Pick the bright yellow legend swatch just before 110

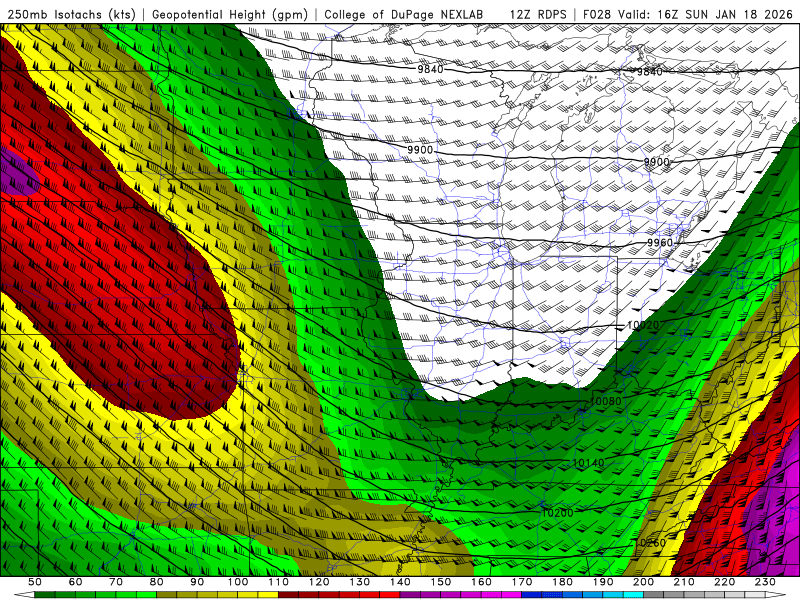268,595
